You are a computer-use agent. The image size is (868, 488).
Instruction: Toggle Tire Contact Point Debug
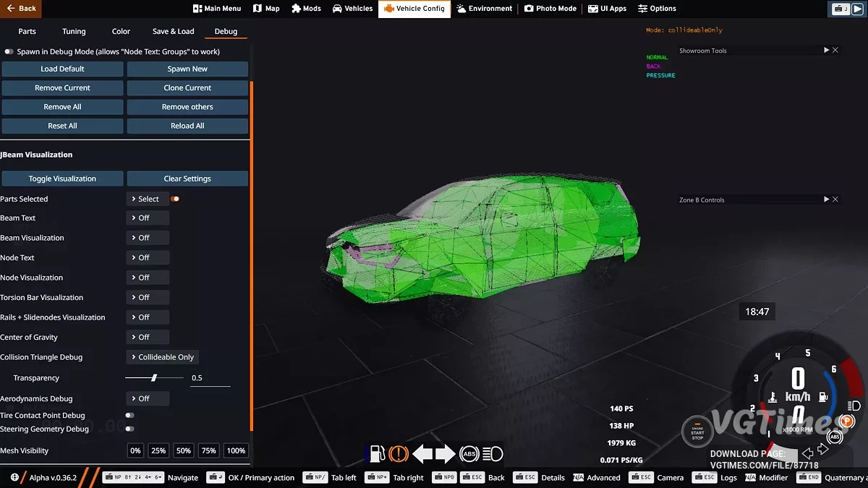point(131,415)
